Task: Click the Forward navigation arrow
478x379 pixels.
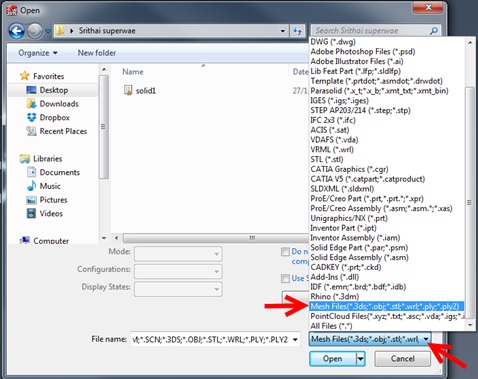Action: pos(35,31)
